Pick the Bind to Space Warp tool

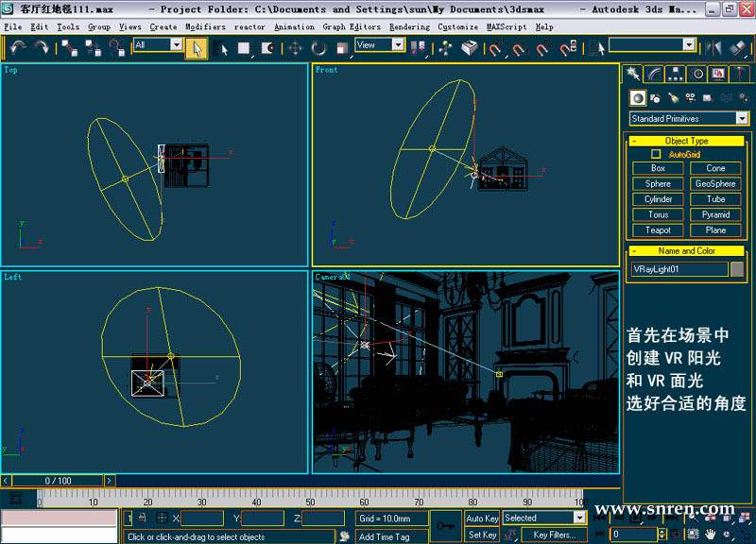(x=116, y=48)
